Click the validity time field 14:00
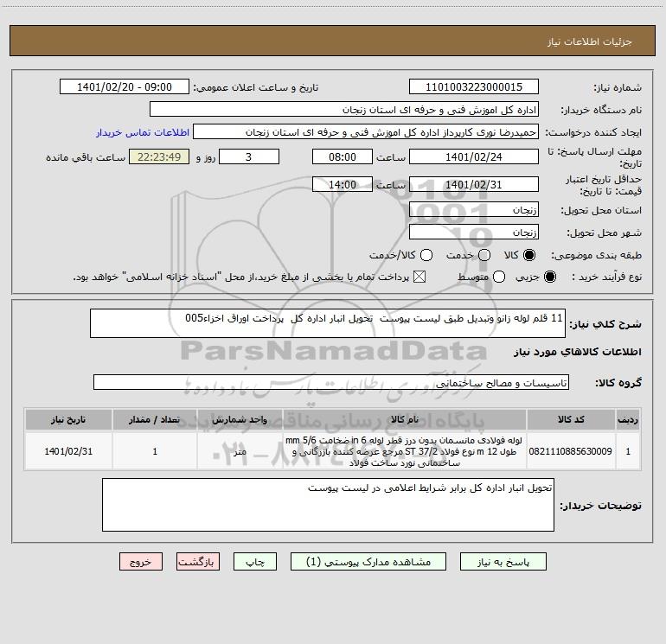666x644 pixels. [x=343, y=184]
